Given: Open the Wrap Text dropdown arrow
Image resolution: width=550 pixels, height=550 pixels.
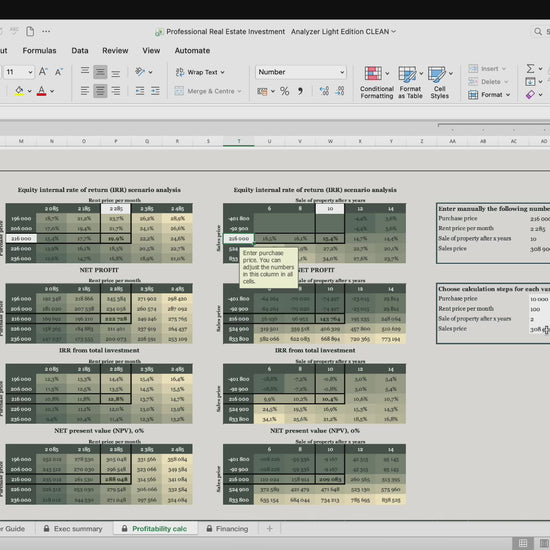Looking at the screenshot, I should [222, 72].
